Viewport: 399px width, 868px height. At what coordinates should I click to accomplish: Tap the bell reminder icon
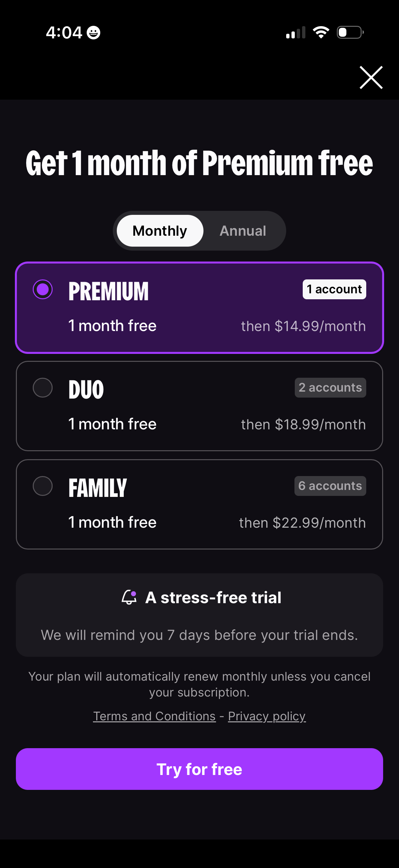(129, 597)
